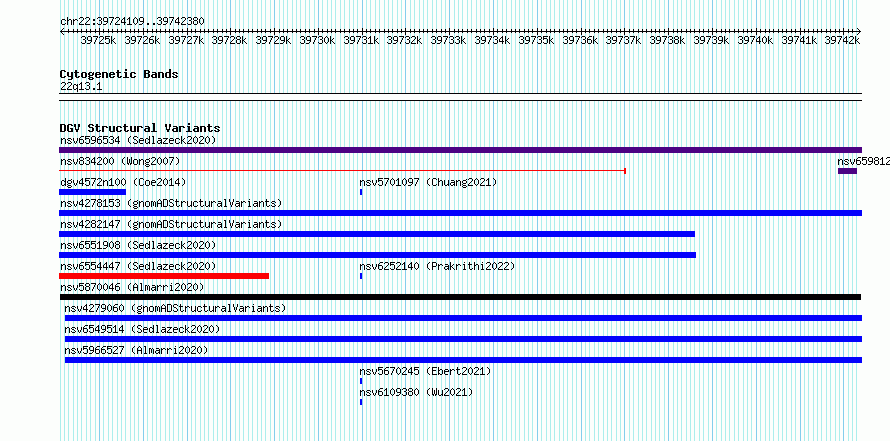Select the purple nsv6596534 variant bar
Viewport: 890px width, 441px height.
click(x=460, y=150)
